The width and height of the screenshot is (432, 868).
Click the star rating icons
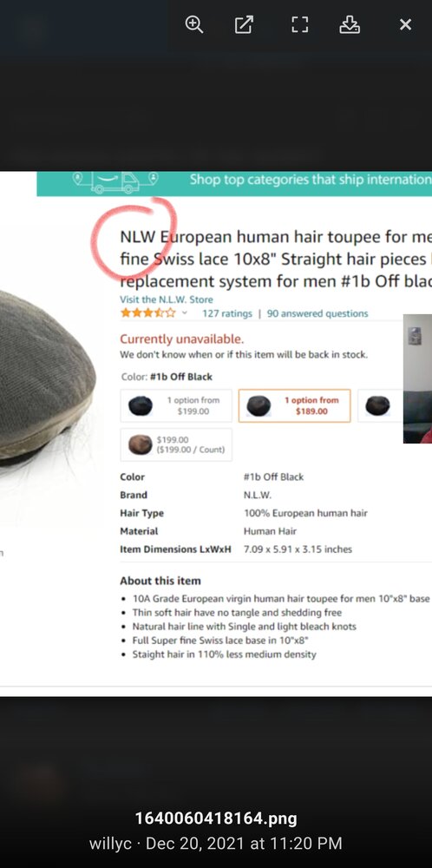click(147, 313)
